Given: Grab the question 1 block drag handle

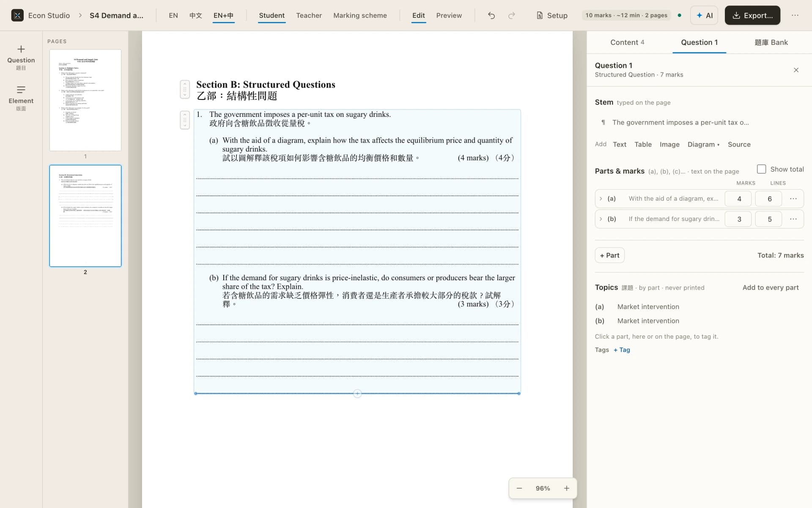Looking at the screenshot, I should pyautogui.click(x=185, y=120).
